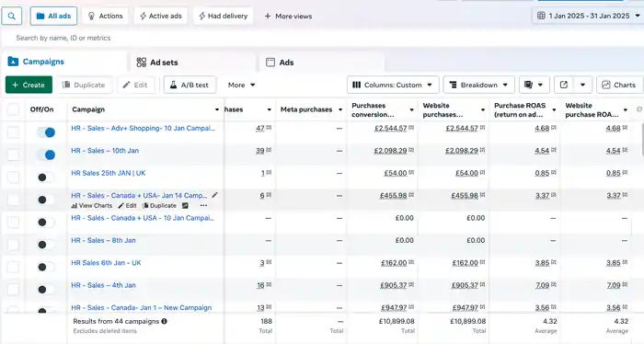Screen dimensions: 644x344
Task: Turn on HR Sales 6th Jan - UK campaign
Action: 46,268
